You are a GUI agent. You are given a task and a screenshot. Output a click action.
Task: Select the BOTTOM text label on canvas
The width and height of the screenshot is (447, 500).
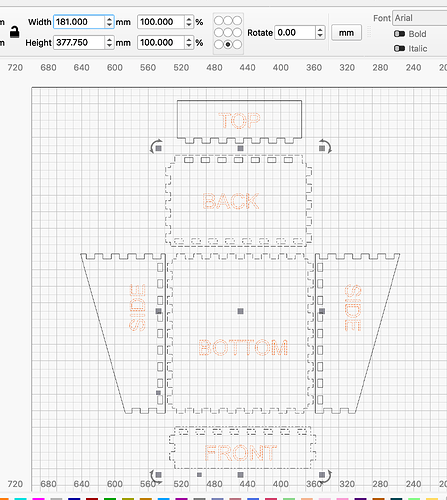point(243,347)
